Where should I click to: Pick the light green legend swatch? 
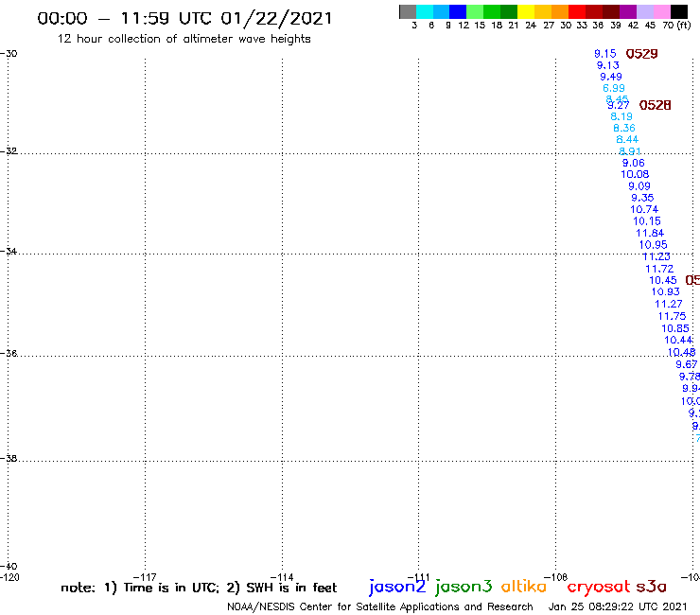(x=475, y=11)
